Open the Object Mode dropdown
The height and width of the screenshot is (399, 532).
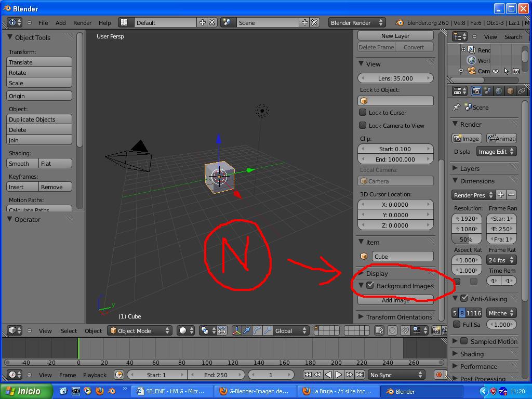click(x=140, y=330)
